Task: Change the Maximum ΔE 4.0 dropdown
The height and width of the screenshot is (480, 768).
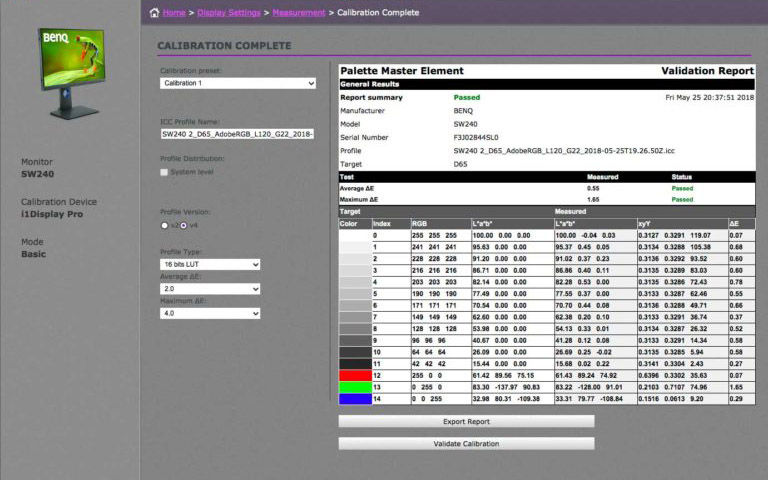Action: [210, 313]
